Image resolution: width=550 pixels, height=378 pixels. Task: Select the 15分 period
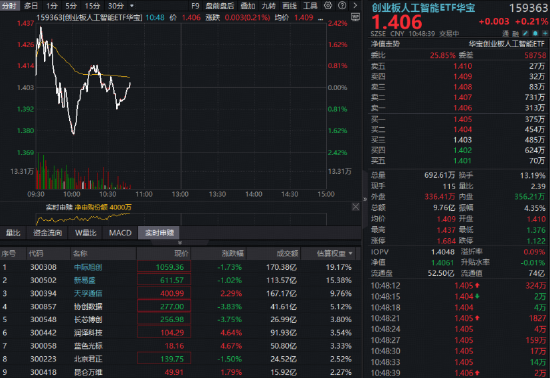tap(92, 6)
